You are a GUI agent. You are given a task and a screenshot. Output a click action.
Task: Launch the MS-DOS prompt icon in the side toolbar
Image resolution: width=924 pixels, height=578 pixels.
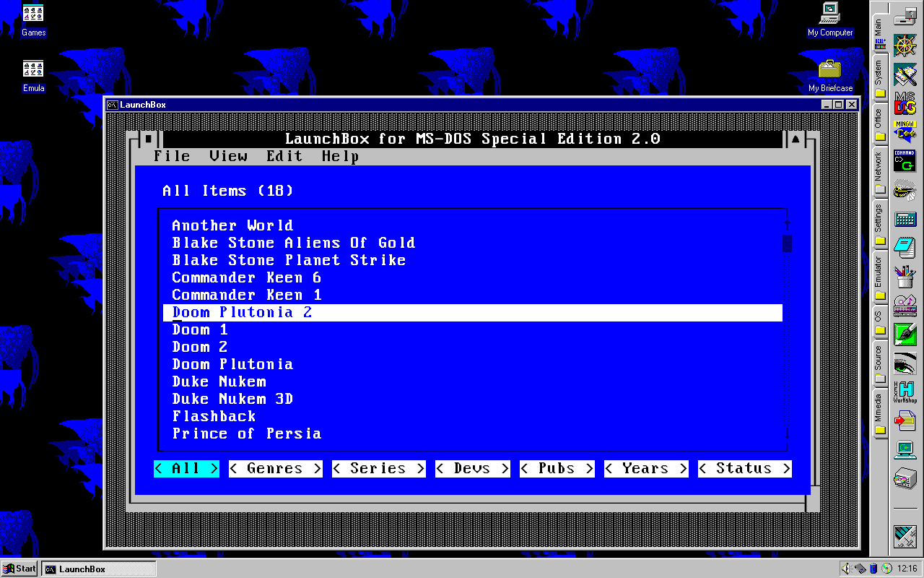pyautogui.click(x=905, y=102)
